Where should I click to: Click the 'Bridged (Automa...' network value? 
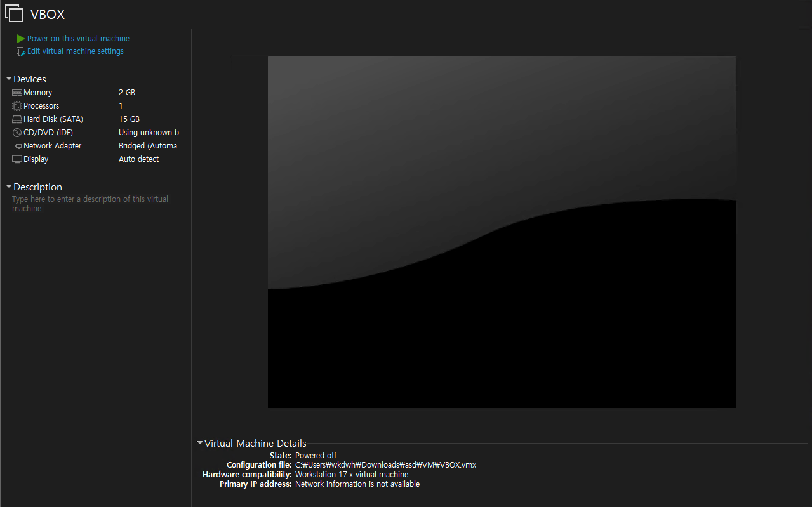click(x=151, y=146)
